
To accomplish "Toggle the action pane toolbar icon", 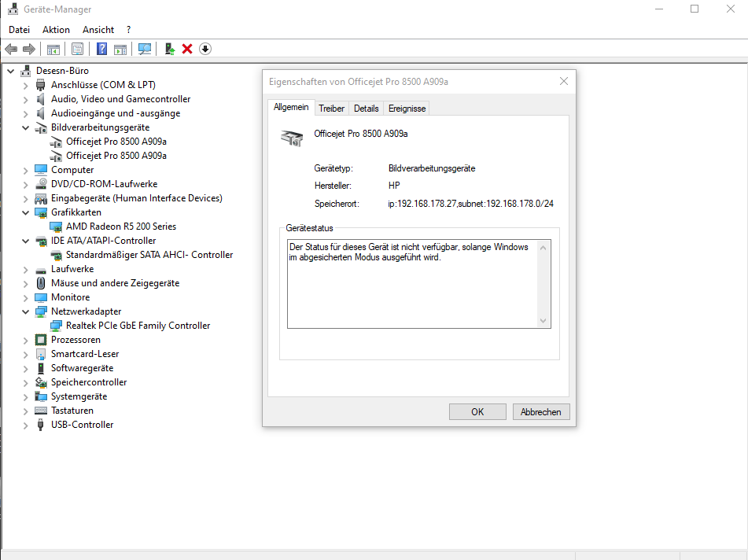I will [x=120, y=49].
